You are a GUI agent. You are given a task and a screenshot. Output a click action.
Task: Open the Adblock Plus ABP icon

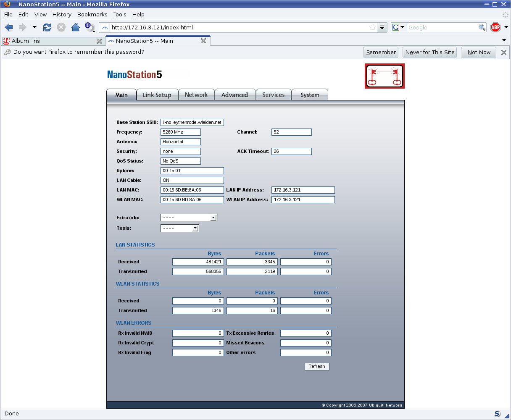pos(495,27)
